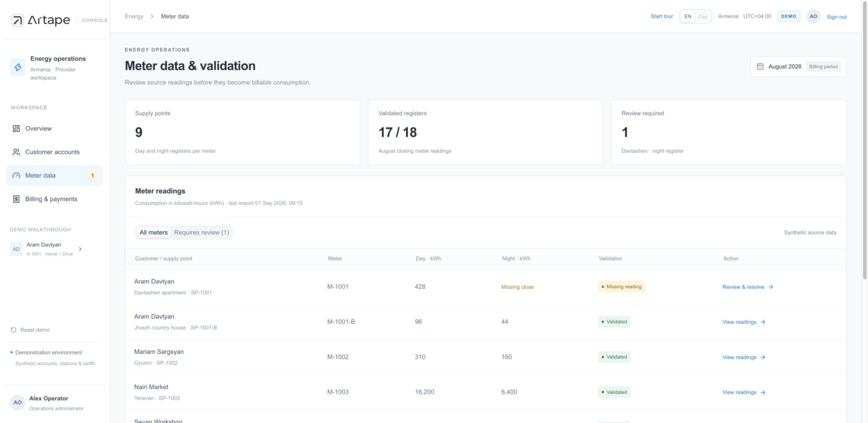
Task: Click the 6,400 night kWh value
Action: coord(509,392)
